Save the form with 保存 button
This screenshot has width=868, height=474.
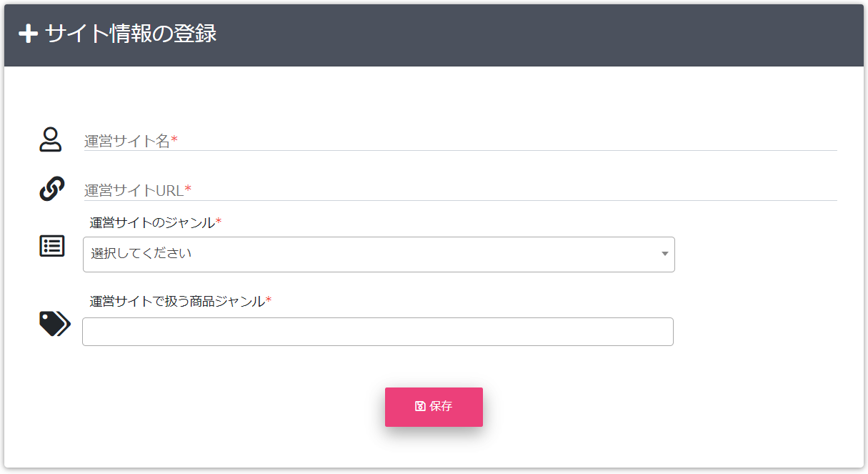point(434,407)
